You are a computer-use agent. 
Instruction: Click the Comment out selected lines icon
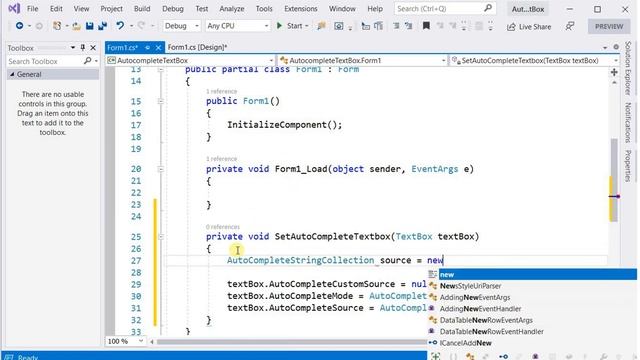396,26
